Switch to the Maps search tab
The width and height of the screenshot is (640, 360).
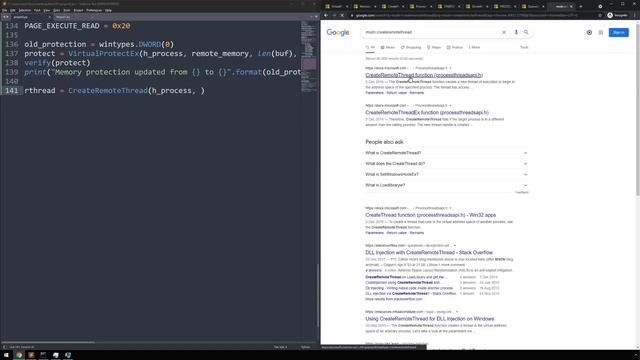click(x=434, y=48)
